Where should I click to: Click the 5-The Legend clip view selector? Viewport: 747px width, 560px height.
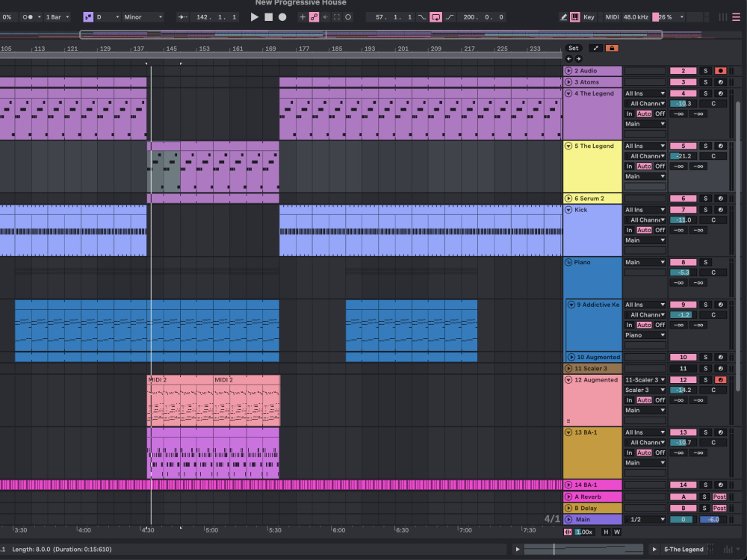684,549
